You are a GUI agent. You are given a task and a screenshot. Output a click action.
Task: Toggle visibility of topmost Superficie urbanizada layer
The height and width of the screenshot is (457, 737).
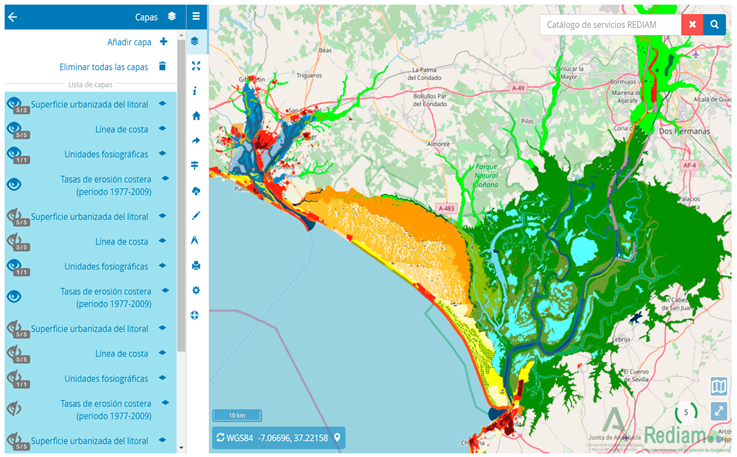coord(15,101)
